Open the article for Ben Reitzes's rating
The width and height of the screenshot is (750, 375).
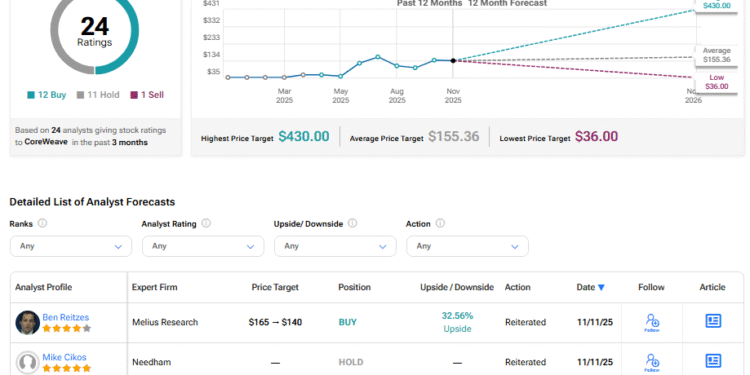(x=713, y=321)
